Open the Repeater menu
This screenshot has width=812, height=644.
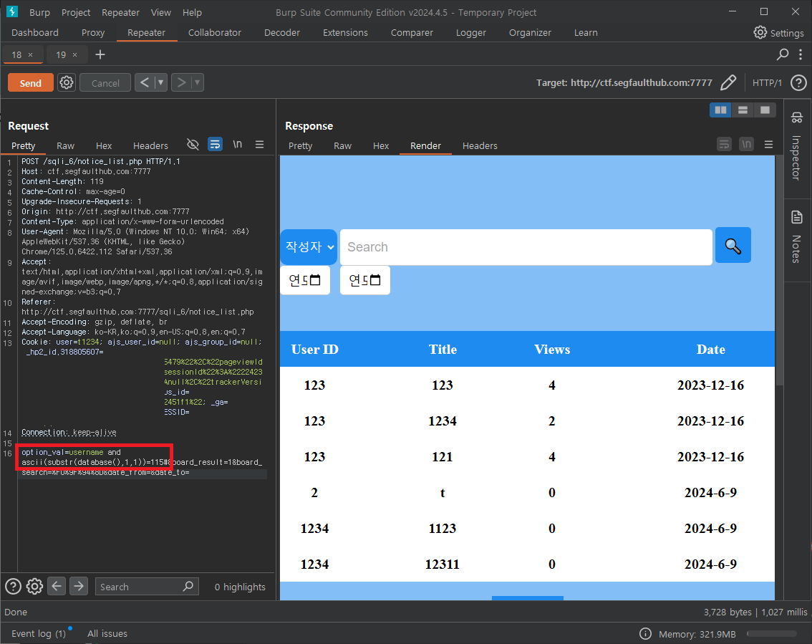point(121,12)
